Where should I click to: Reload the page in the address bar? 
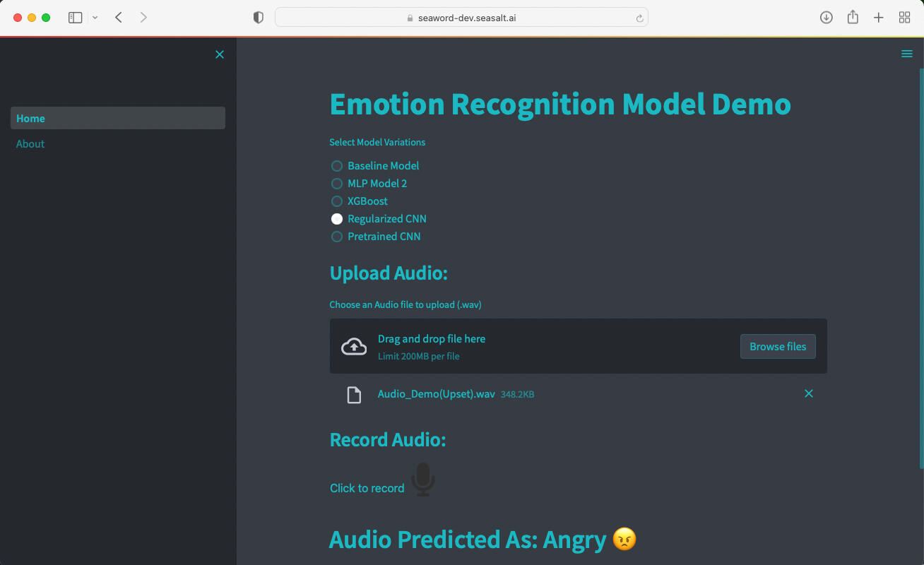pos(639,18)
